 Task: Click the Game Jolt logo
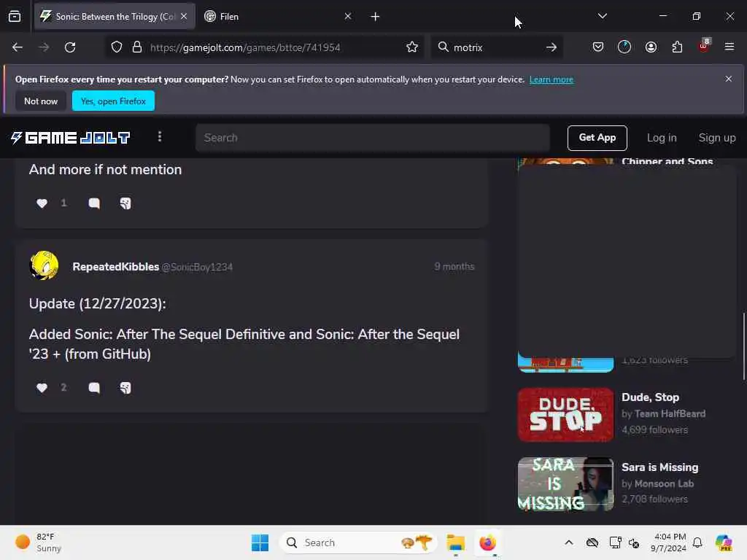(x=71, y=138)
